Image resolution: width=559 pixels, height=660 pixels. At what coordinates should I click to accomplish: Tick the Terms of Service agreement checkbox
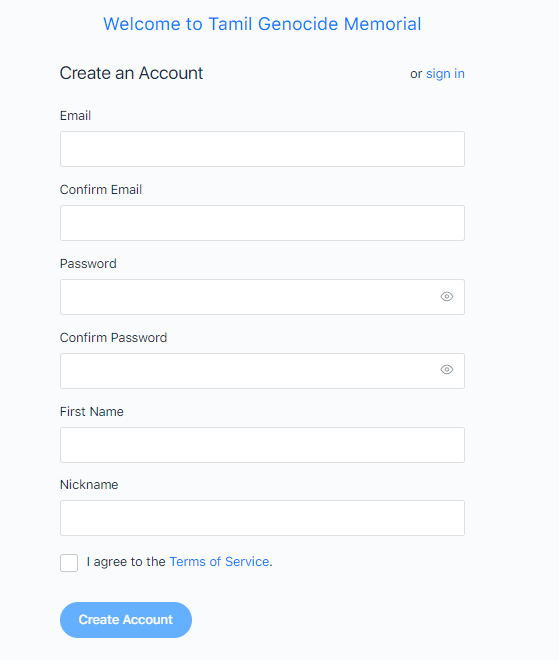pos(69,563)
